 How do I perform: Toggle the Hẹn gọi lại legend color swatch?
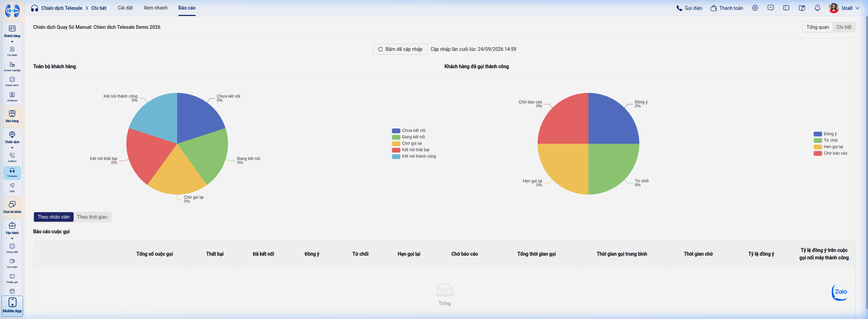tap(817, 147)
